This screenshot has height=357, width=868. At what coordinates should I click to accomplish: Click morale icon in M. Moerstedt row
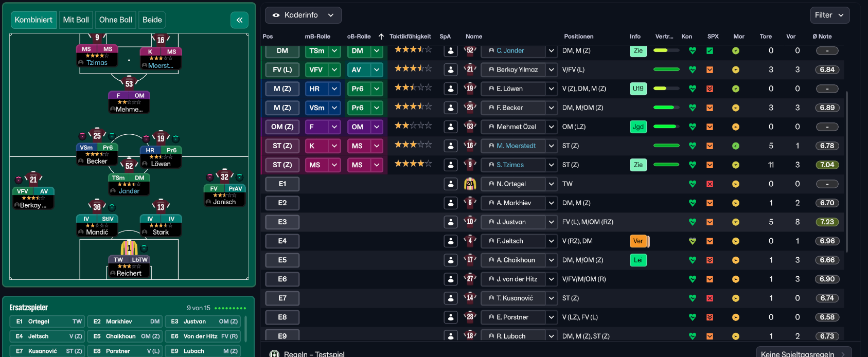[x=736, y=146]
